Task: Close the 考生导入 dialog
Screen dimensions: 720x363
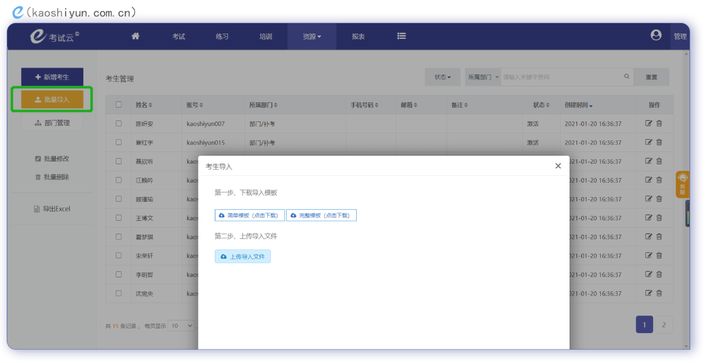Action: (x=558, y=166)
